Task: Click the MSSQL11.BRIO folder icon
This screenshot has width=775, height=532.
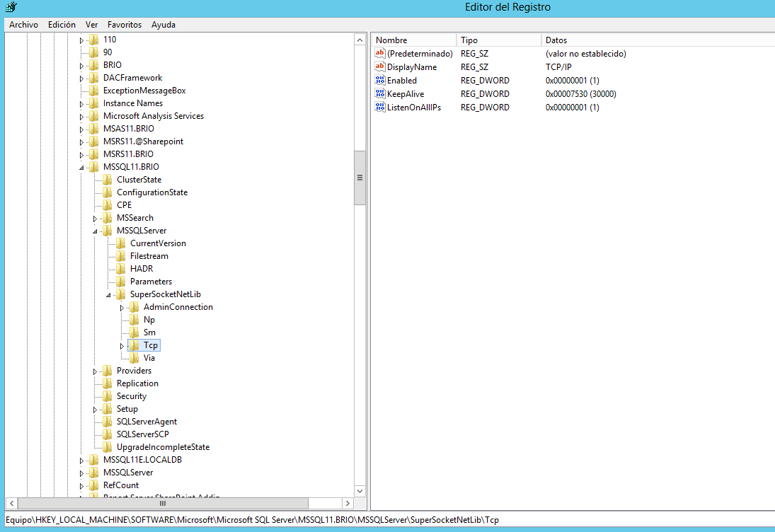Action: pos(94,166)
